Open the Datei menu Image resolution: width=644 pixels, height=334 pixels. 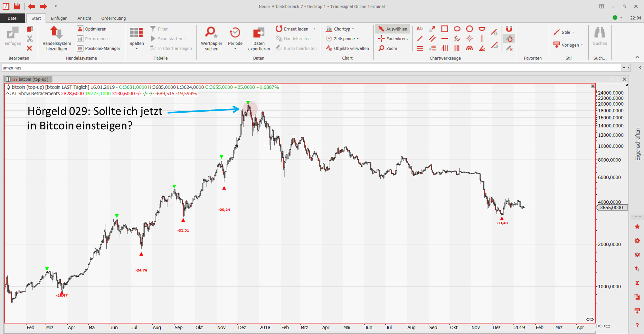[13, 18]
